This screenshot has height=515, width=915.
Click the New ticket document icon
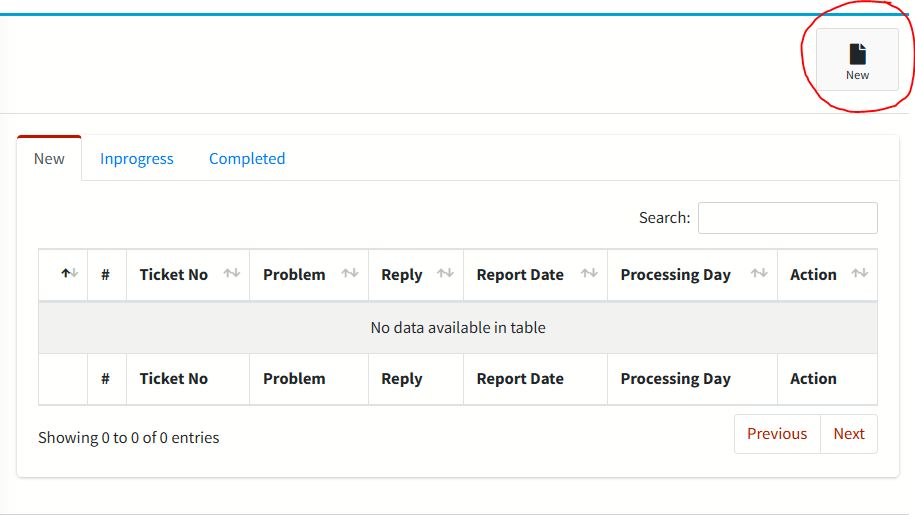[x=857, y=54]
